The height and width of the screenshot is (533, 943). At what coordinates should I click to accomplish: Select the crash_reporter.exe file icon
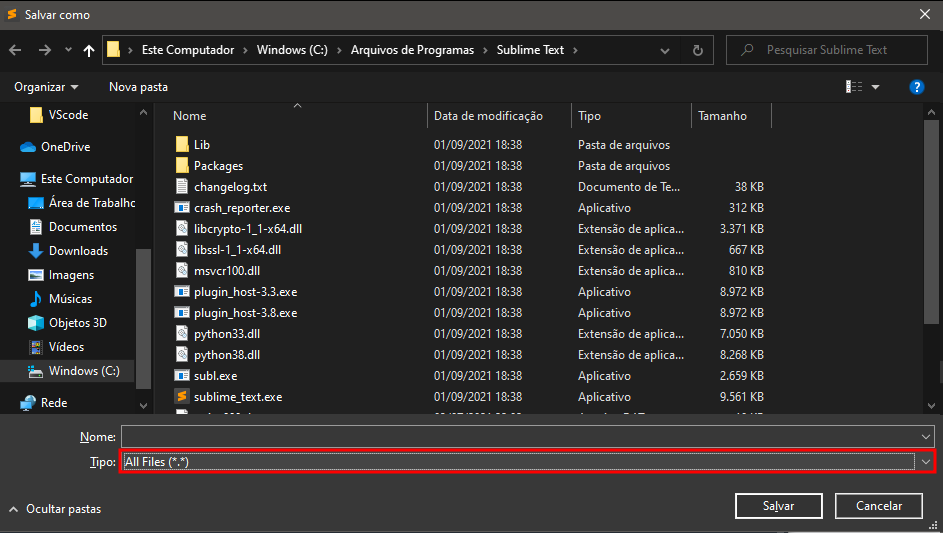182,208
